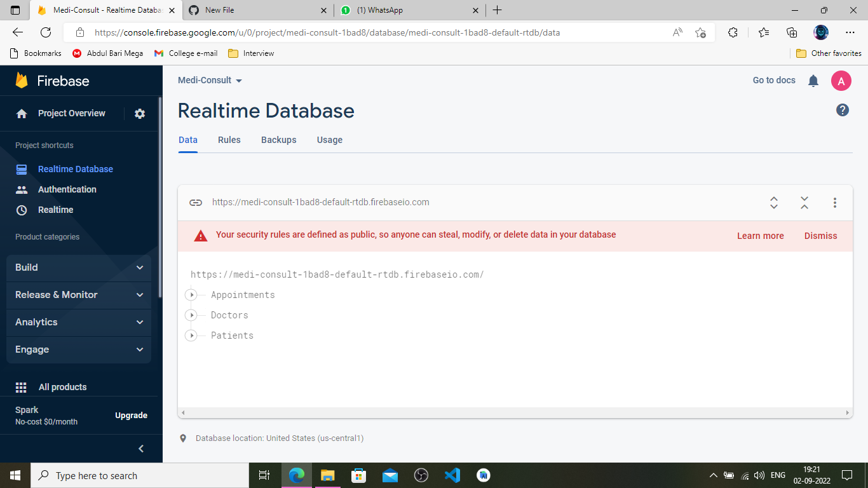The image size is (868, 488).
Task: Expand the Appointments node
Action: 191,294
